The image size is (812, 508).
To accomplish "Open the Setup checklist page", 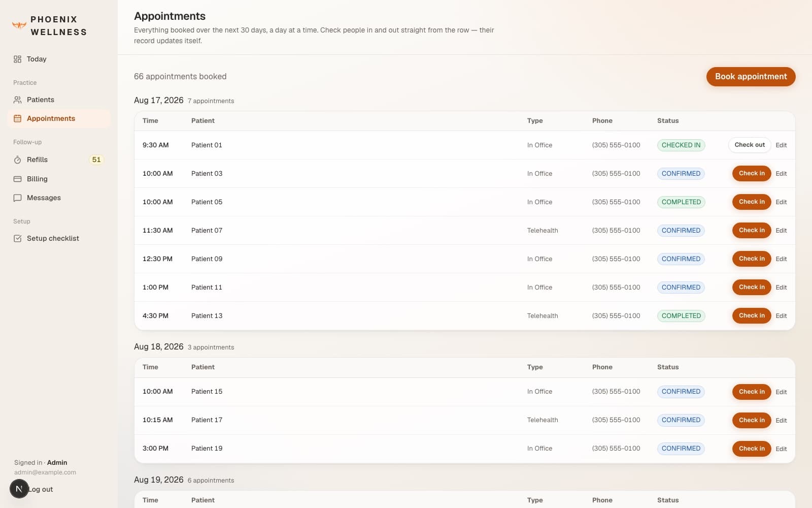I will (x=59, y=238).
